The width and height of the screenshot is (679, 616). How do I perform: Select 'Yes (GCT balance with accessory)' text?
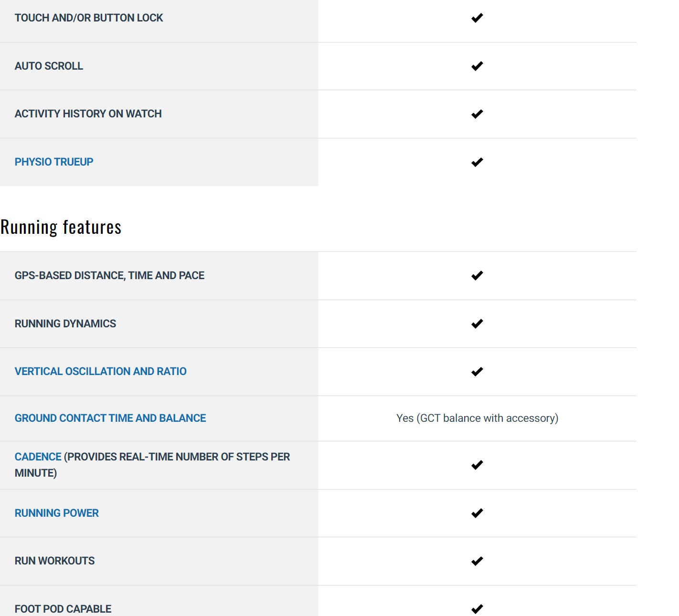coord(477,418)
